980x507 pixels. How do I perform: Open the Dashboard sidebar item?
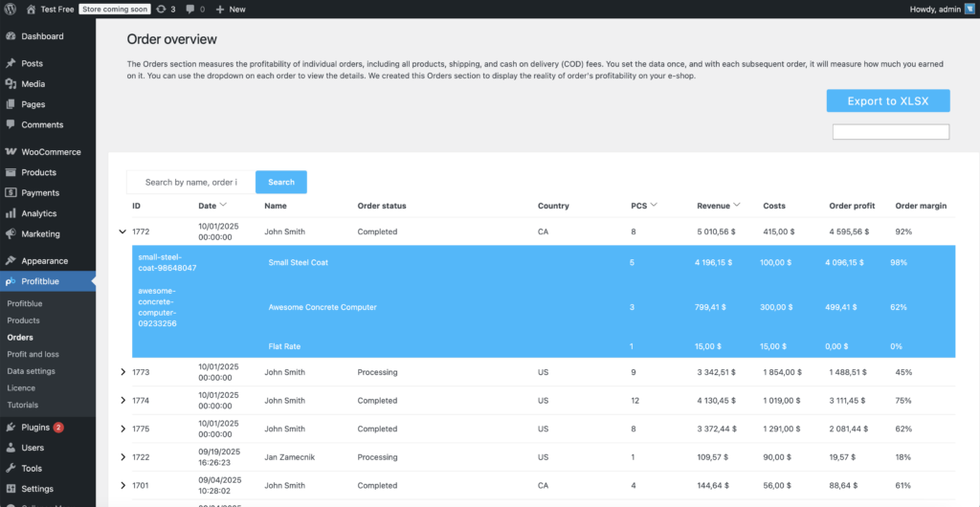tap(42, 36)
